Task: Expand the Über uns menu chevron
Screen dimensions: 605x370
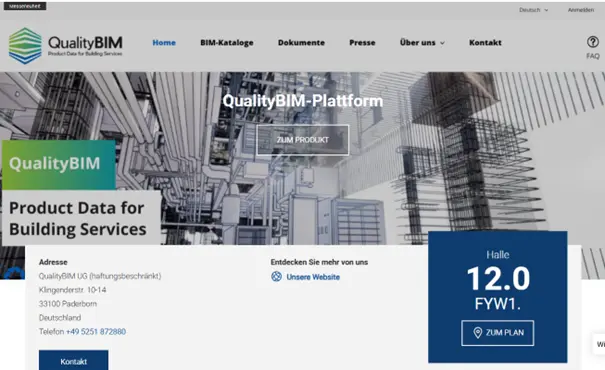Action: (443, 43)
